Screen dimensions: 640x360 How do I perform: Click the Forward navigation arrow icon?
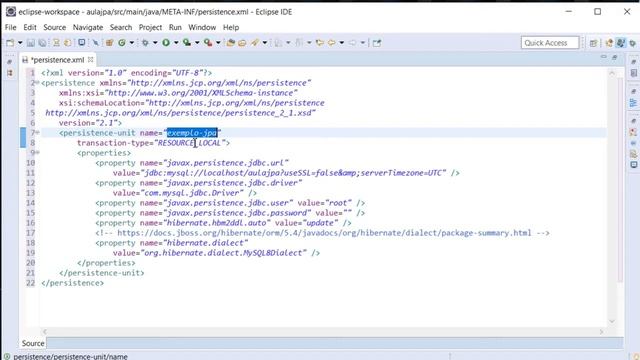(353, 42)
